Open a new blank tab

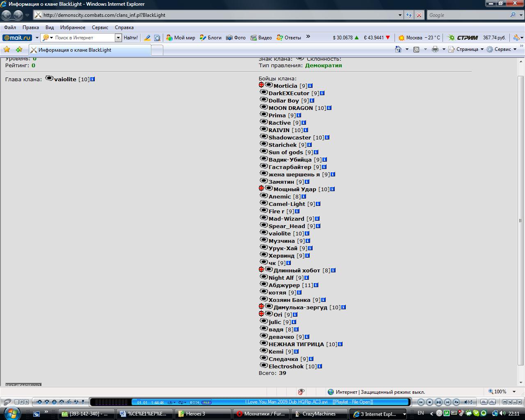click(x=157, y=50)
